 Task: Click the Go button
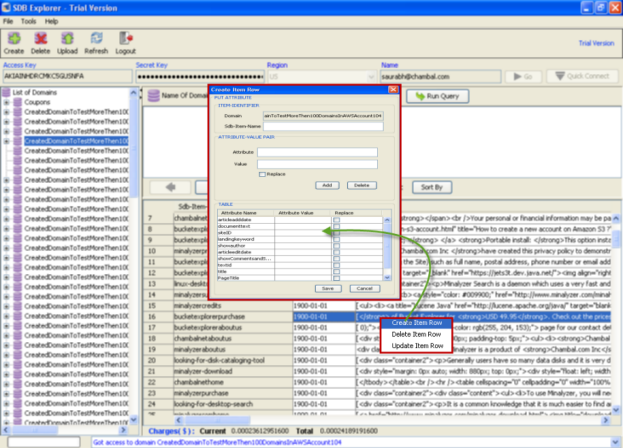pyautogui.click(x=523, y=76)
